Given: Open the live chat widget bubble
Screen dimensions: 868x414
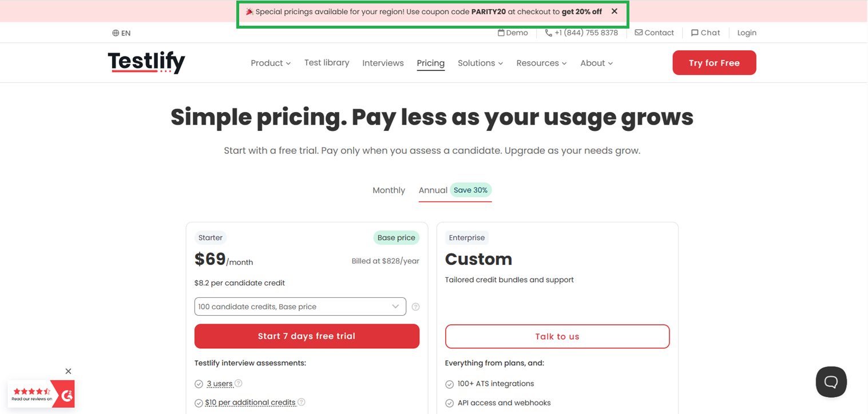Looking at the screenshot, I should tap(831, 382).
